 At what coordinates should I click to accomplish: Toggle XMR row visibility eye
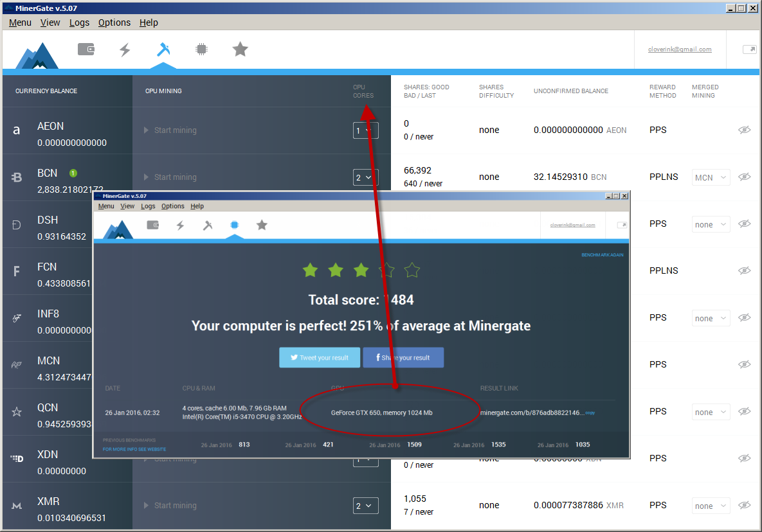point(745,505)
